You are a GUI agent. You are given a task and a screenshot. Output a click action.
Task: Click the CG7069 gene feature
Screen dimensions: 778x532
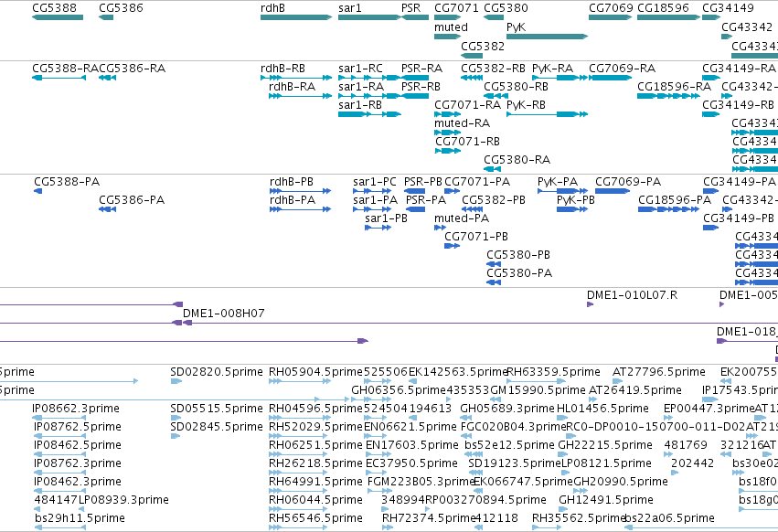611,17
